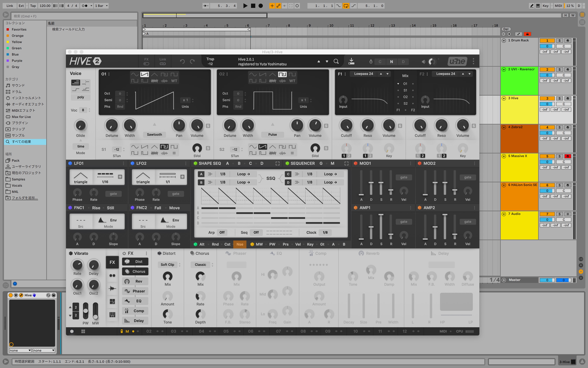This screenshot has width=588, height=368.
Task: Unfold the 4 Zebra2 track
Action: [x=504, y=127]
